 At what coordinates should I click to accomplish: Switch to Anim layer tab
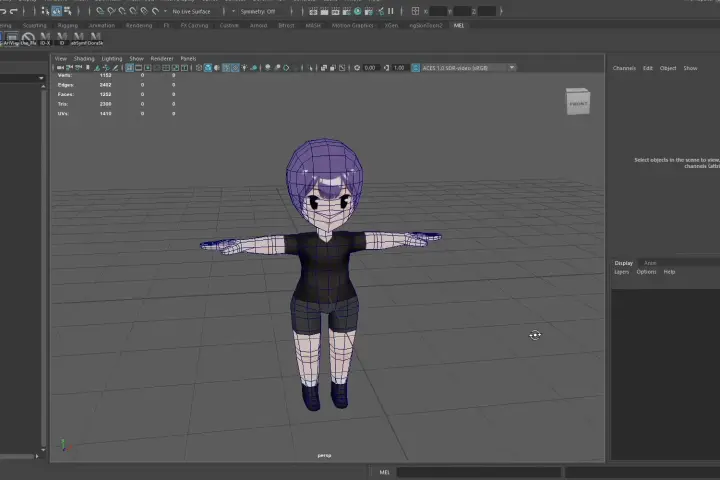[650, 263]
